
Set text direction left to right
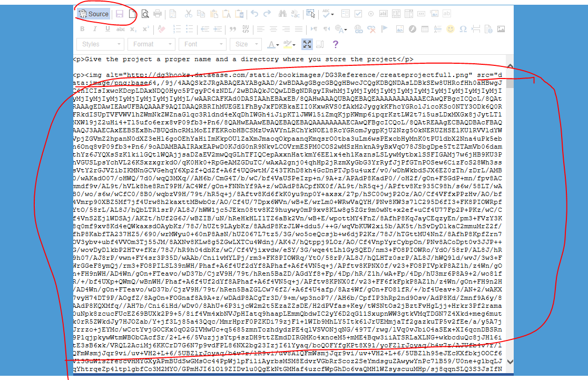[314, 29]
